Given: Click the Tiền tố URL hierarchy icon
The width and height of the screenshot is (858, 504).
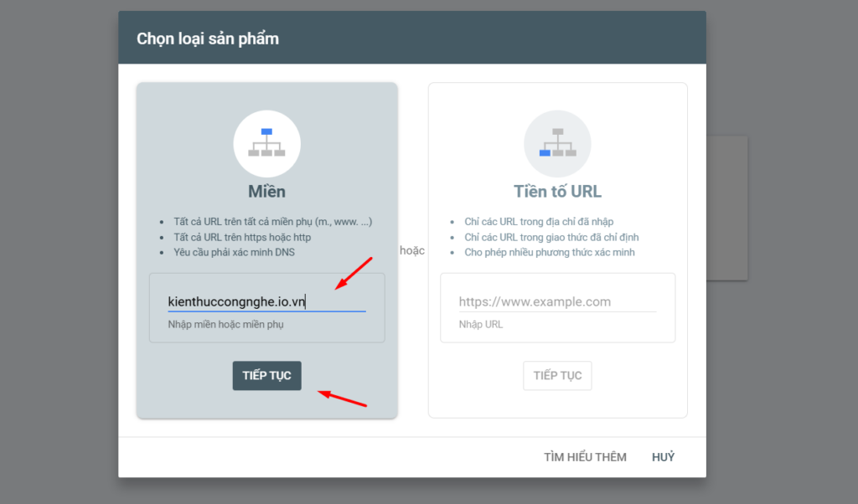Looking at the screenshot, I should click(x=557, y=144).
